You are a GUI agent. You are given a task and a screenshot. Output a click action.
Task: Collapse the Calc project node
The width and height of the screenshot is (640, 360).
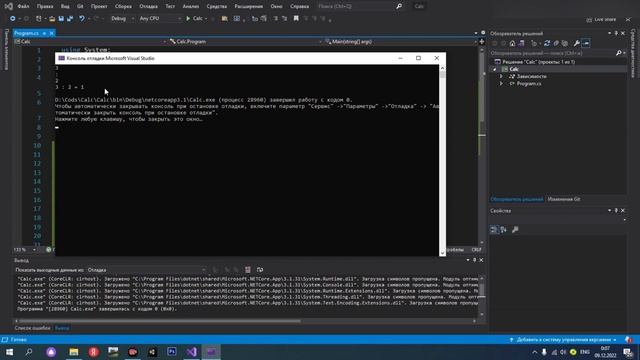[x=495, y=69]
